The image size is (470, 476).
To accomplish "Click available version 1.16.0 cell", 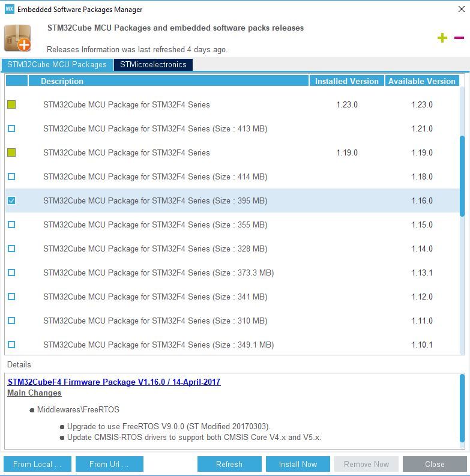I will click(x=422, y=200).
